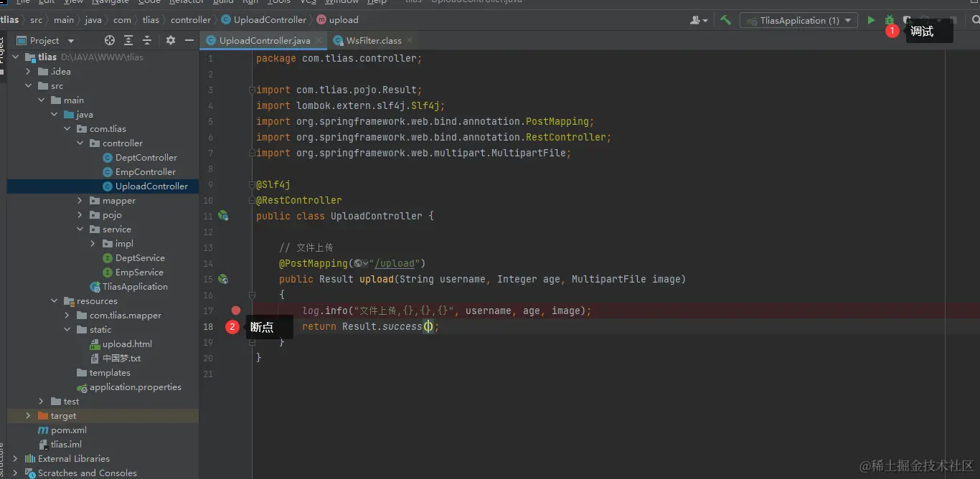Viewport: 980px width, 479px height.
Task: Locate opened file with the crosshair icon
Action: [109, 40]
